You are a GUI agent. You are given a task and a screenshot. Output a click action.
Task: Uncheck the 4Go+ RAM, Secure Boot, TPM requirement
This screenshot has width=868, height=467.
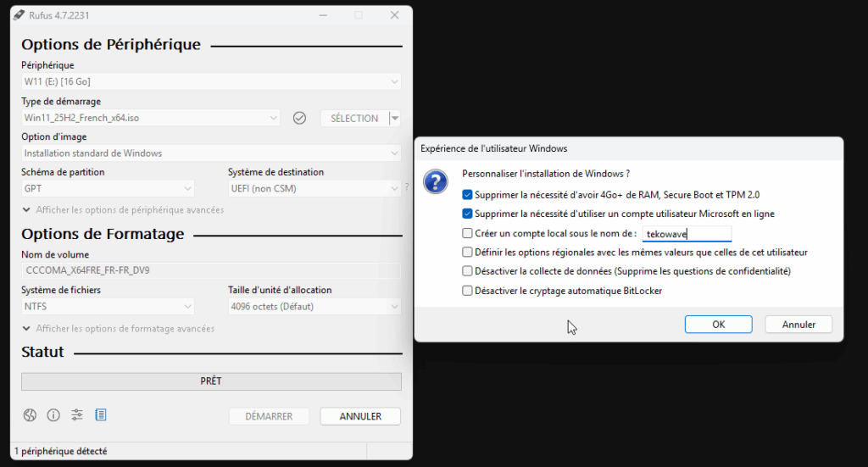(468, 194)
